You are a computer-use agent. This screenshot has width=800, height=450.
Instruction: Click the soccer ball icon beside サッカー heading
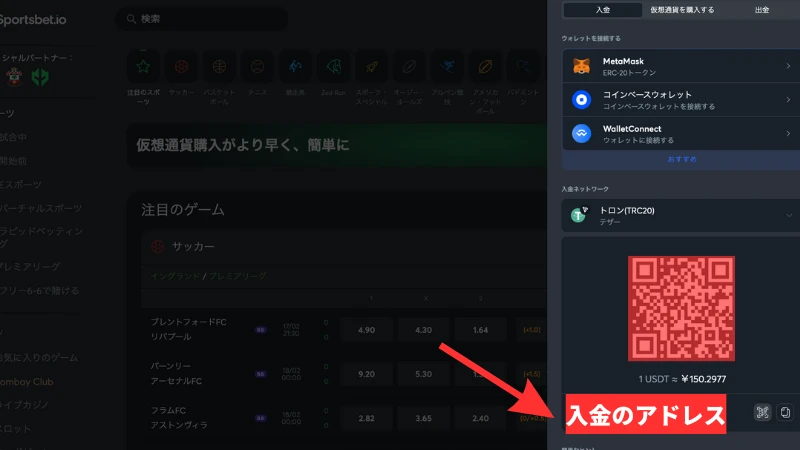click(x=158, y=246)
